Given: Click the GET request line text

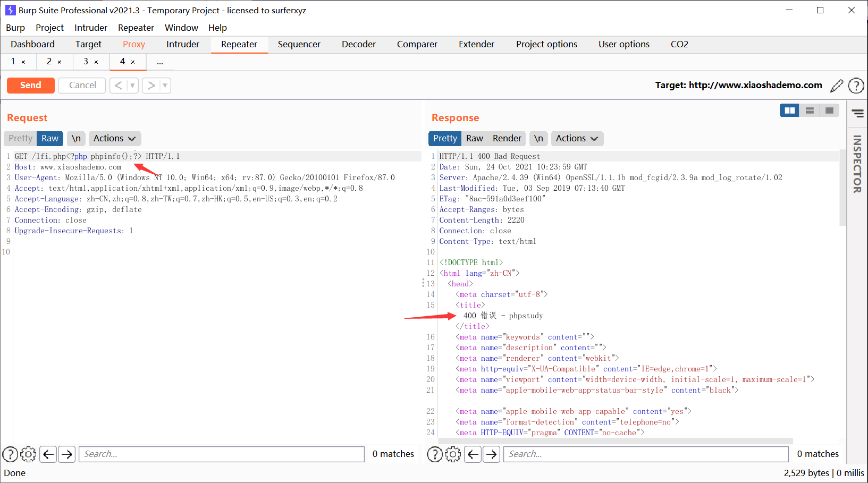Looking at the screenshot, I should pyautogui.click(x=97, y=156).
